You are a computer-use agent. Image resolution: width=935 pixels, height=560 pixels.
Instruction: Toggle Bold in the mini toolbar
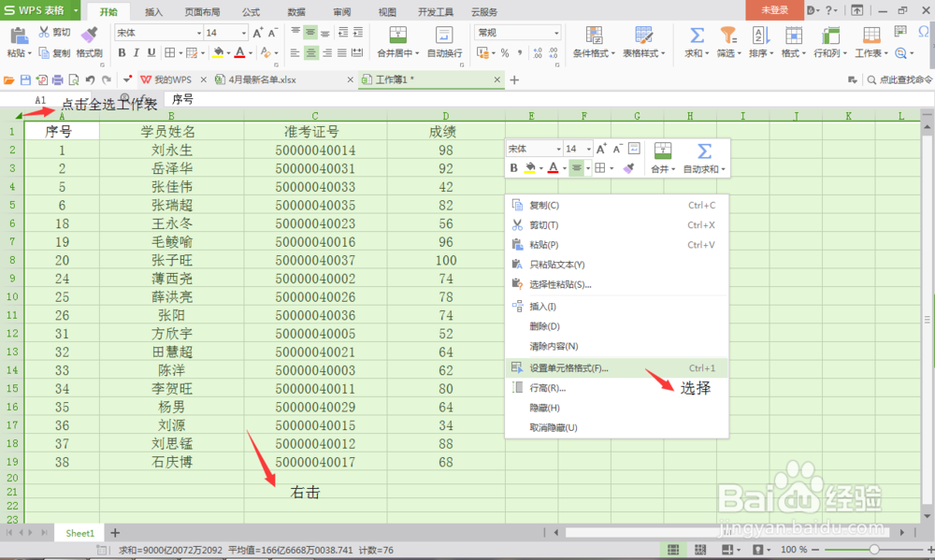point(514,168)
